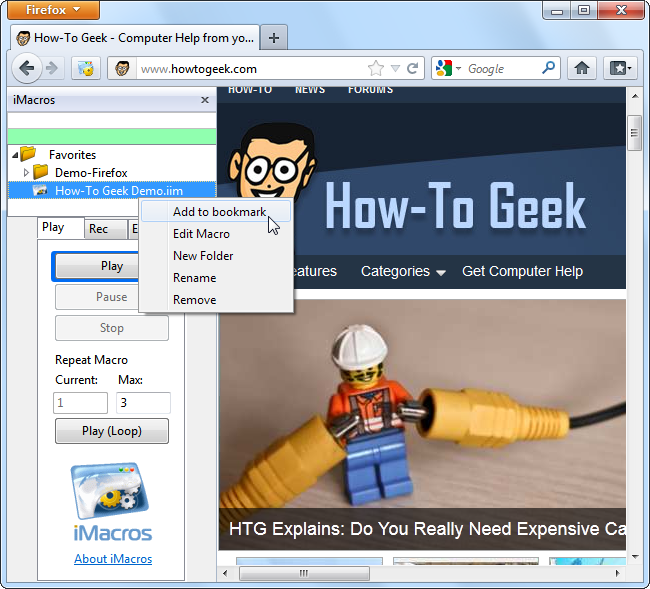This screenshot has width=650, height=589.
Task: Click the NEWS navigation link
Action: 310,90
